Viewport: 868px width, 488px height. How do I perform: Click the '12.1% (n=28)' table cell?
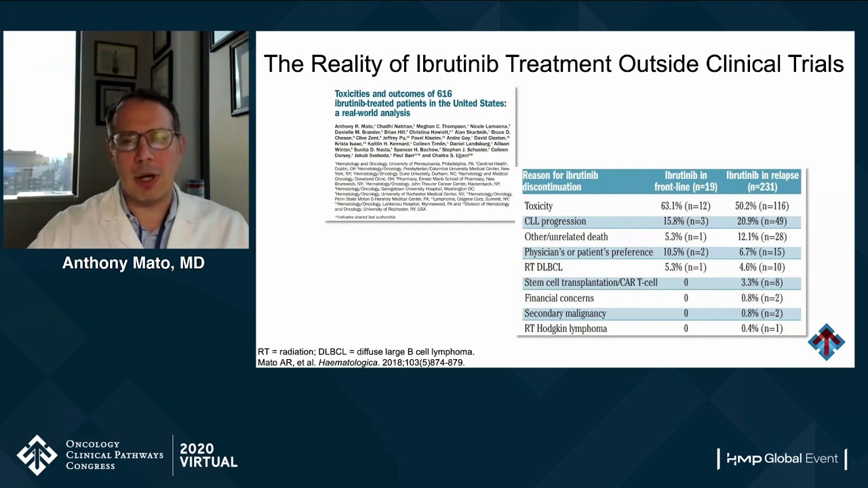point(762,237)
